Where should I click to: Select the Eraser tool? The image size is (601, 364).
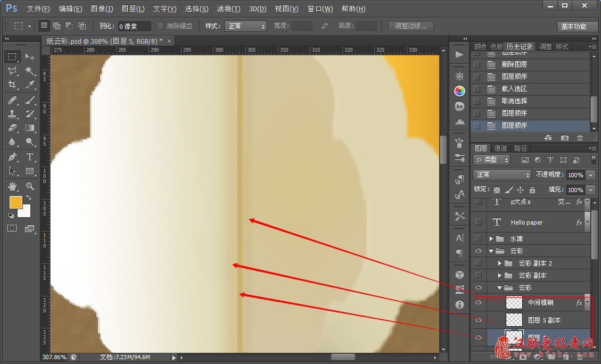12,128
